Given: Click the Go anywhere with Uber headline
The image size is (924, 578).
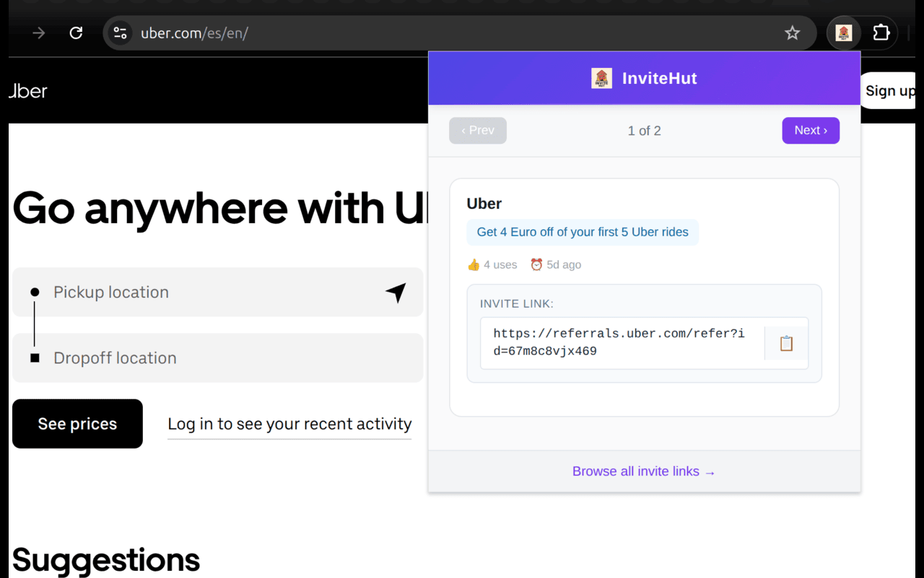Looking at the screenshot, I should tap(220, 208).
